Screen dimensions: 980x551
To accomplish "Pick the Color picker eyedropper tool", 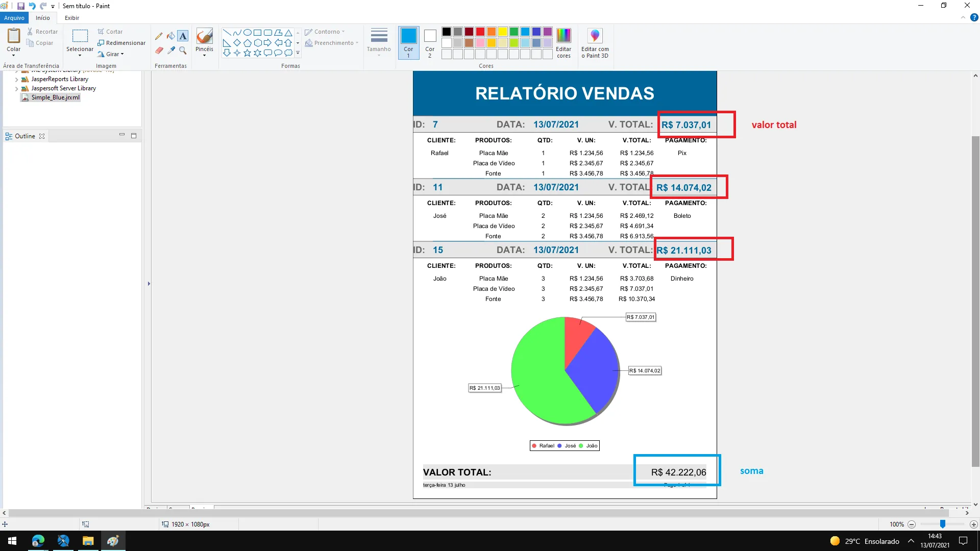I will 171,50.
